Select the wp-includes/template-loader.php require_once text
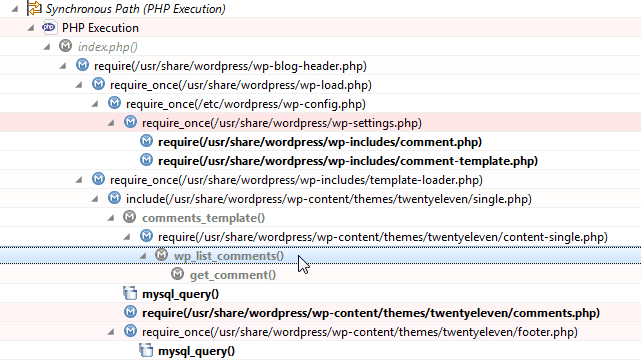This screenshot has width=641, height=361. pos(296,180)
